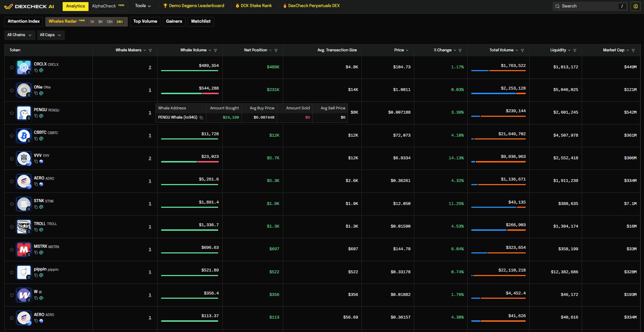
Task: Switch Whales Radar timeframe to 12H
Action: 109,22
